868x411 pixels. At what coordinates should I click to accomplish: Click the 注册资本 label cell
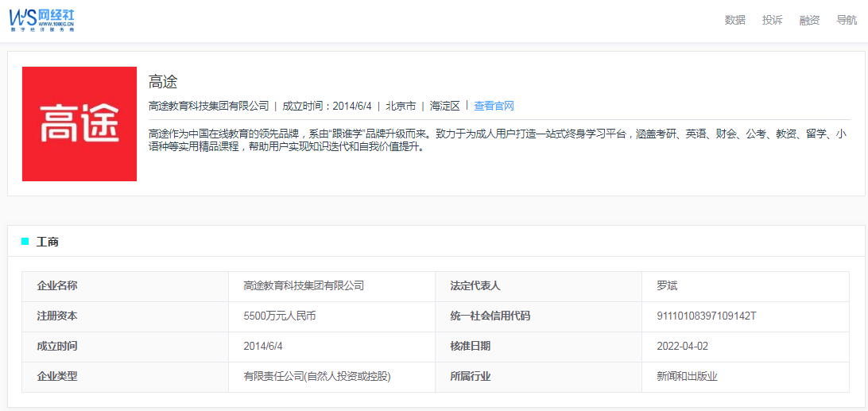[x=125, y=316]
